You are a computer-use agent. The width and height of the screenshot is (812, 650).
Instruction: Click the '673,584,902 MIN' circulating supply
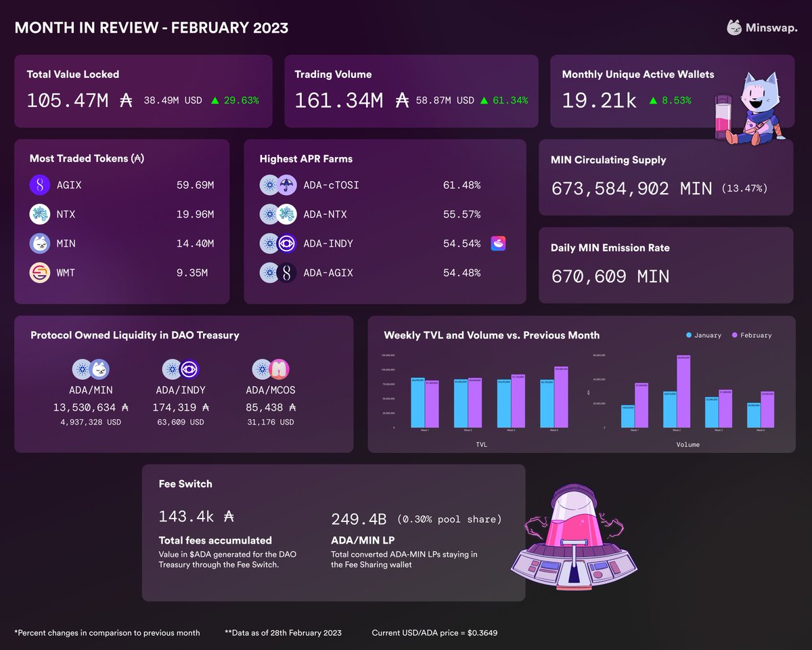(x=632, y=188)
